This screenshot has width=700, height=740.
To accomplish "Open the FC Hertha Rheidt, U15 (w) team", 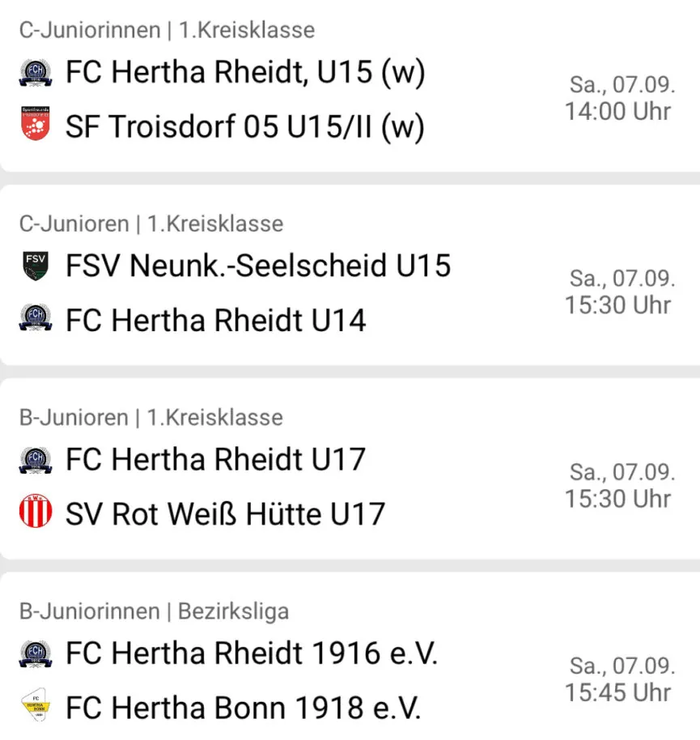I will [x=245, y=73].
